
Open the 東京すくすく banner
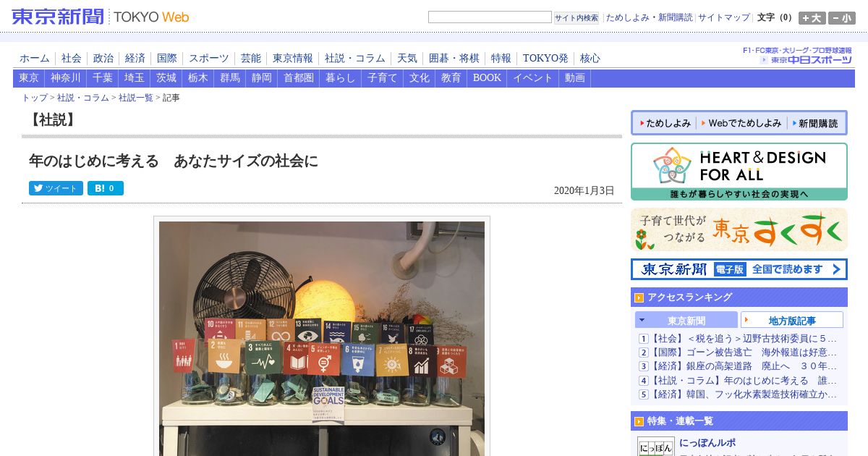739,229
